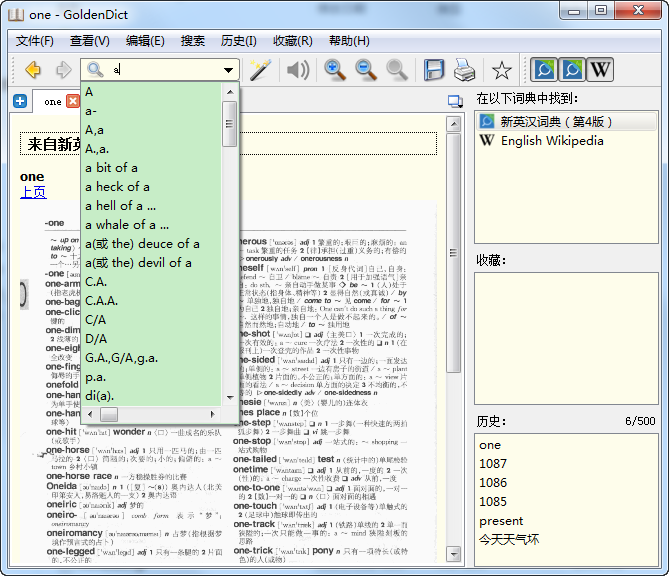Select the 'one' tab

point(53,102)
